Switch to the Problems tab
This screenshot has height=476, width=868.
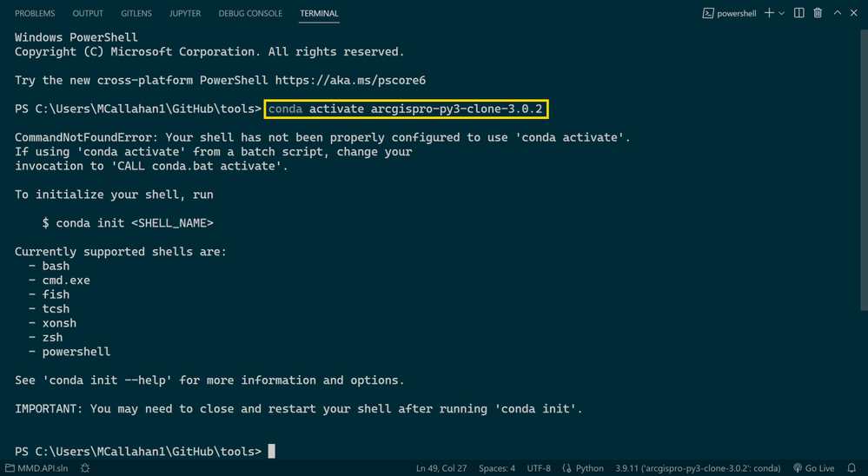click(35, 13)
